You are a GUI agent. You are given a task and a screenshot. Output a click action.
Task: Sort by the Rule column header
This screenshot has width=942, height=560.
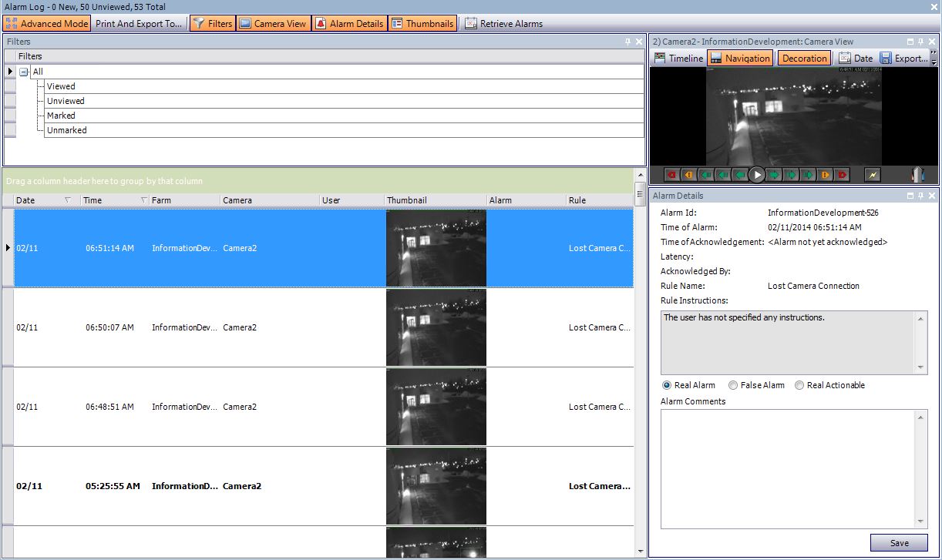click(x=599, y=200)
